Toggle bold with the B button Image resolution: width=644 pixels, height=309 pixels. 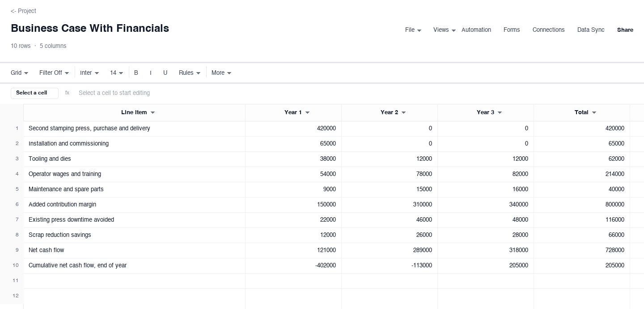pos(136,73)
